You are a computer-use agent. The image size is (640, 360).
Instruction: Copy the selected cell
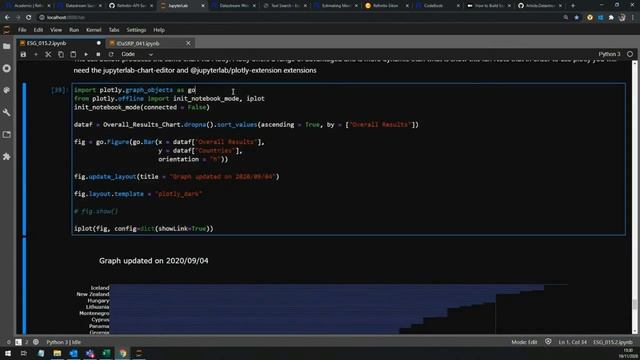(61, 54)
